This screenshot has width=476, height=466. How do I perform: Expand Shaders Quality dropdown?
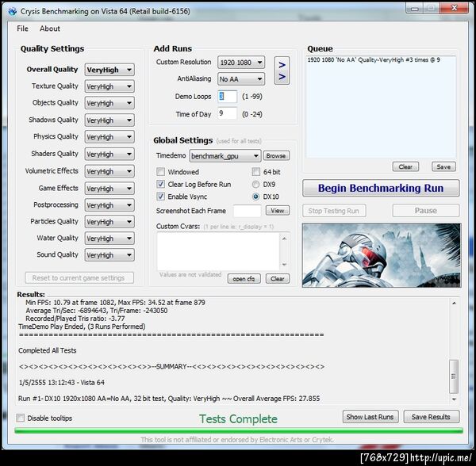(x=109, y=154)
